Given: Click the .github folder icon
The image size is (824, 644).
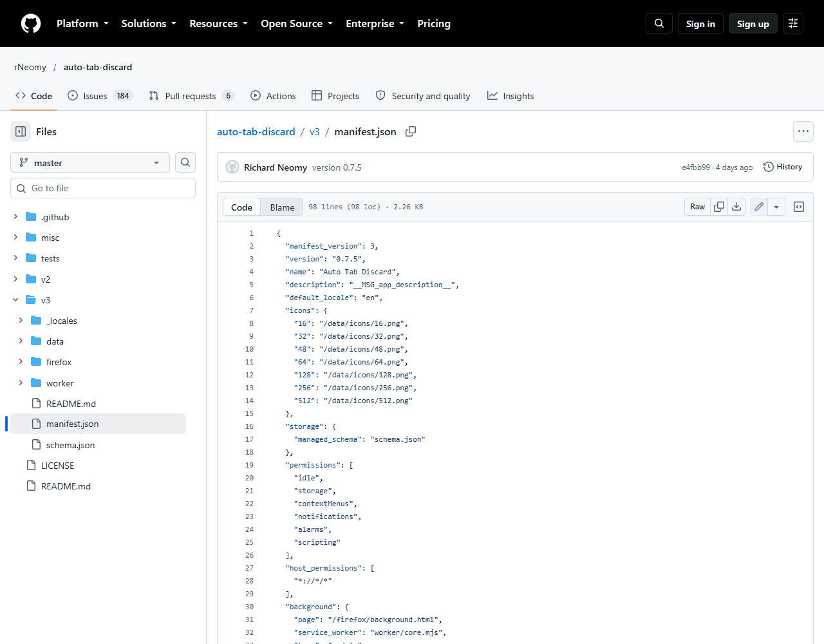Looking at the screenshot, I should tap(31, 217).
